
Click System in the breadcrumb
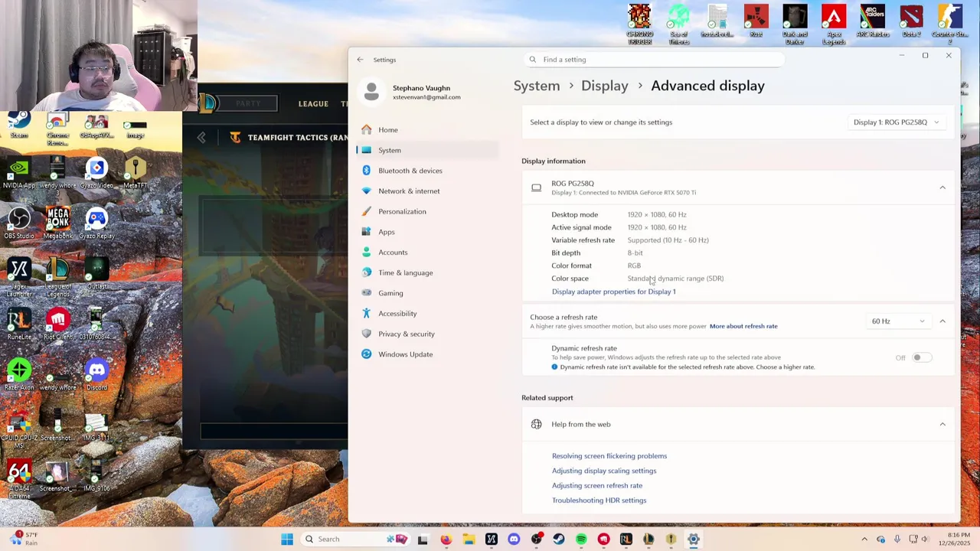537,86
